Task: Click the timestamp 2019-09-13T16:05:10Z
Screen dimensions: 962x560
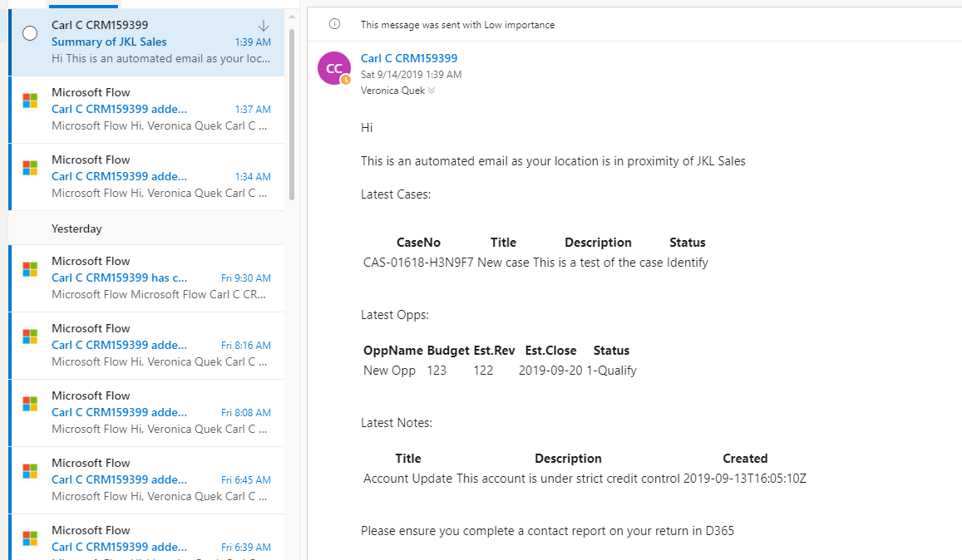Action: pos(745,479)
